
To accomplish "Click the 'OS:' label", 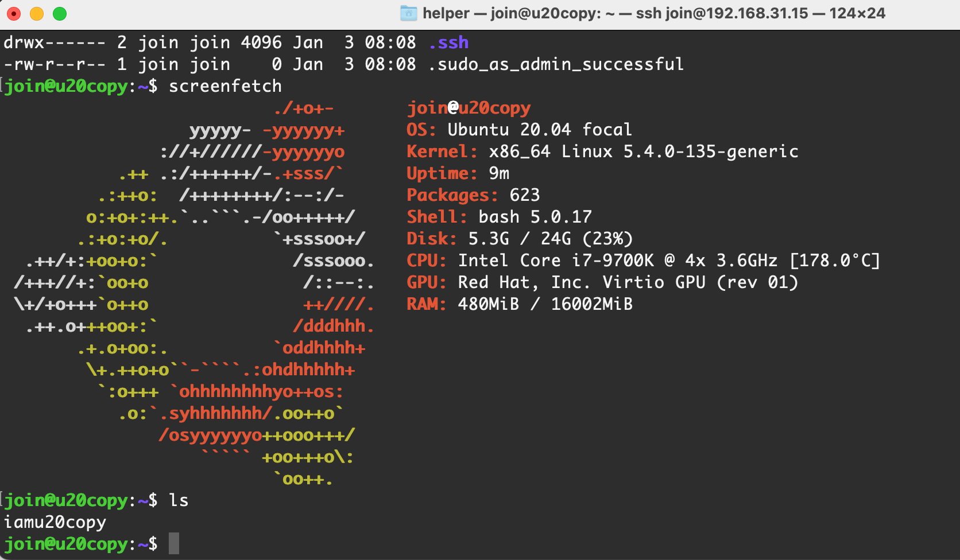I will point(422,130).
